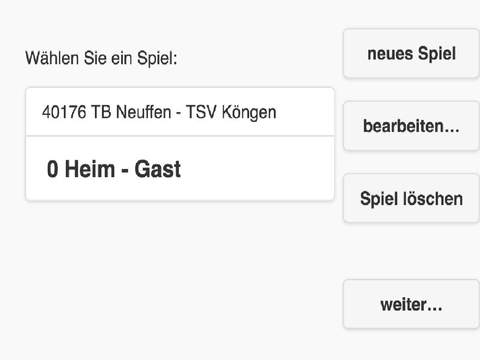The image size is (480, 360).
Task: Create a new game via neues Spiel
Action: pyautogui.click(x=411, y=54)
